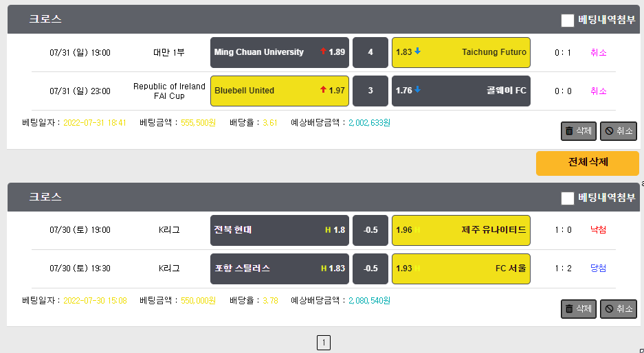Image resolution: width=644 pixels, height=353 pixels.
Task: Click 제주 유나이티드 1.96 odds cell
Action: point(460,230)
